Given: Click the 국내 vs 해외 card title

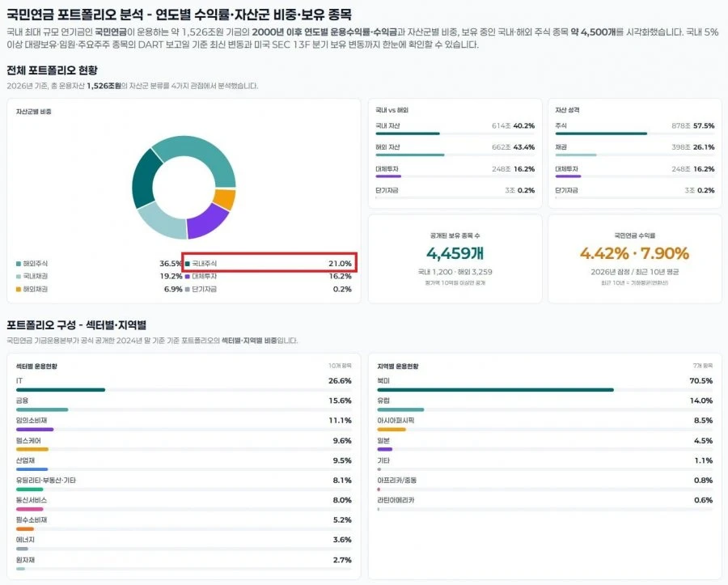Looking at the screenshot, I should (x=392, y=111).
